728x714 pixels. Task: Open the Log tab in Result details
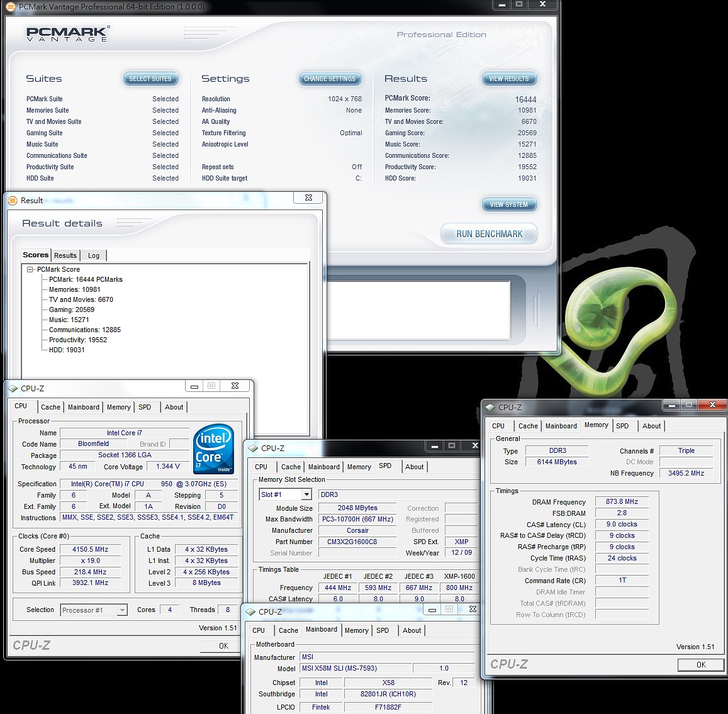[x=94, y=255]
